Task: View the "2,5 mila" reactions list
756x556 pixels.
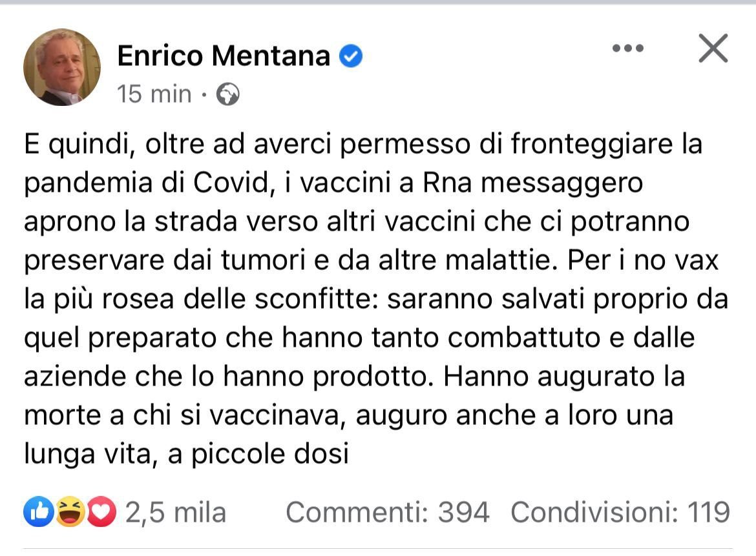Action: [x=176, y=513]
